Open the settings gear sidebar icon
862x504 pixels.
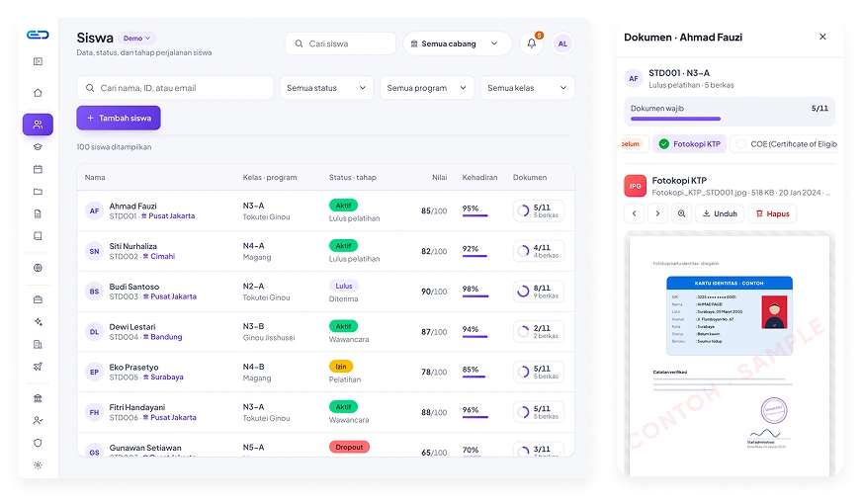click(38, 465)
